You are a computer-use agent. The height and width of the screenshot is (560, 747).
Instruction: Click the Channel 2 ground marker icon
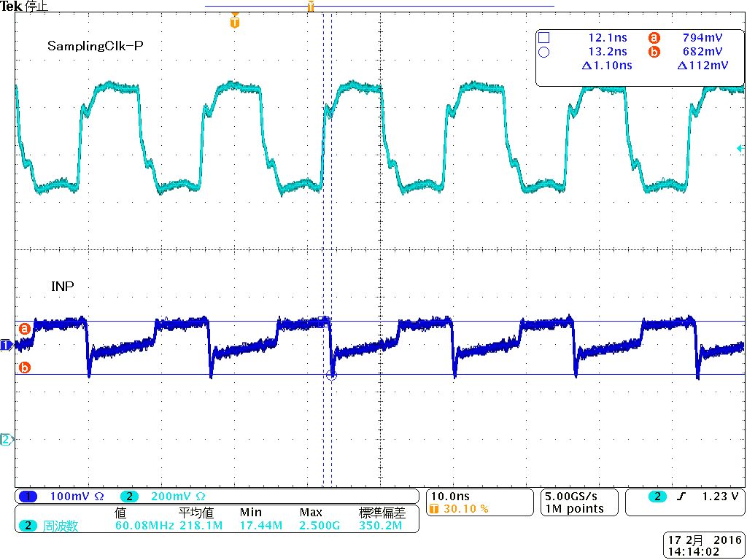(6, 439)
